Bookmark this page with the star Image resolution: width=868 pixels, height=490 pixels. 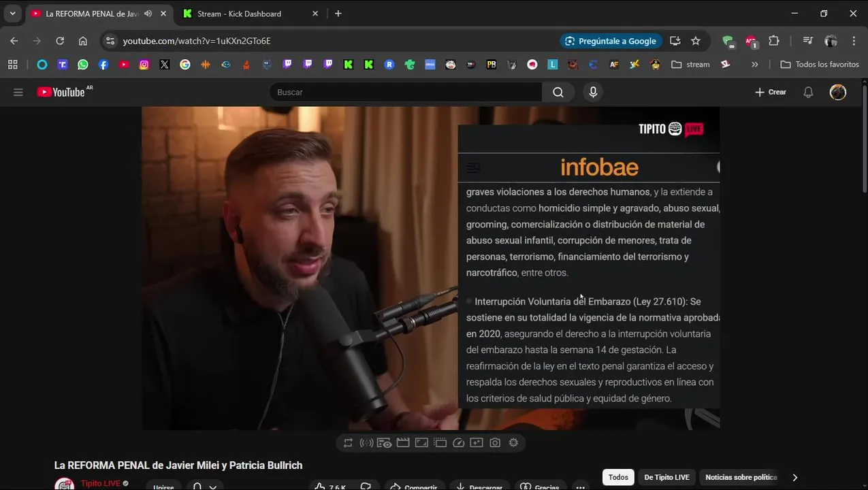[696, 41]
